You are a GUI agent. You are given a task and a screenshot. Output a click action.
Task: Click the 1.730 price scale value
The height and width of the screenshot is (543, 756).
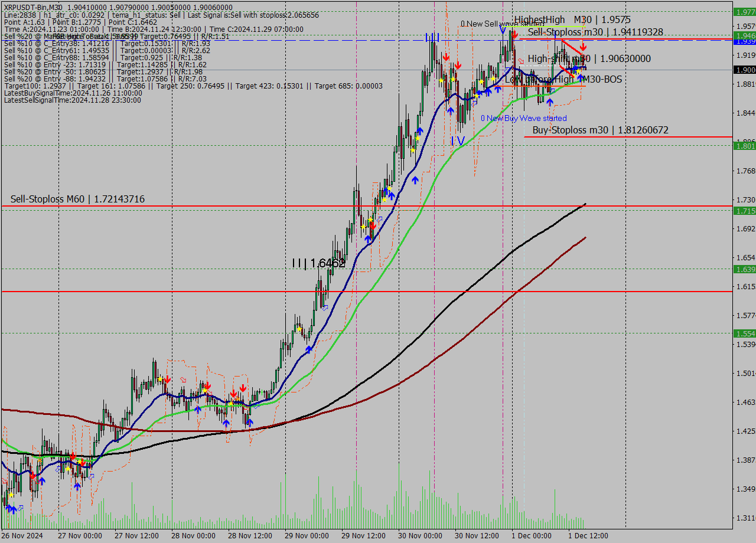(x=745, y=199)
